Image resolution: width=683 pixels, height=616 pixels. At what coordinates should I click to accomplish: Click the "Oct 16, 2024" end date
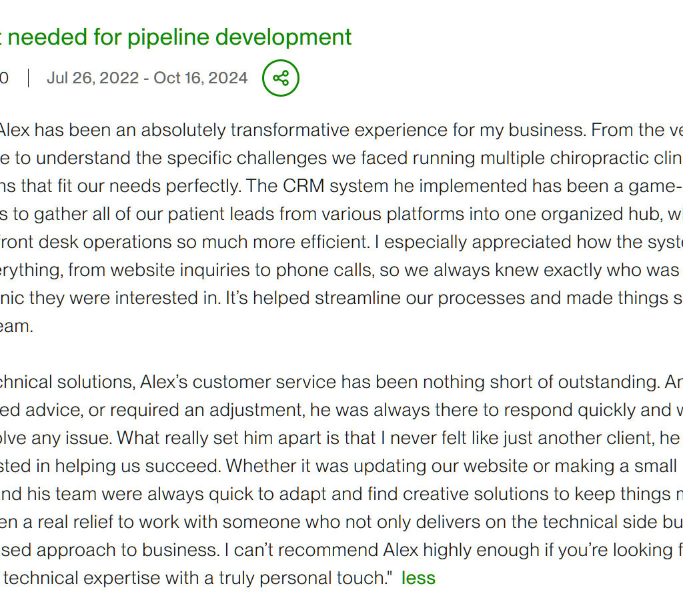(201, 78)
